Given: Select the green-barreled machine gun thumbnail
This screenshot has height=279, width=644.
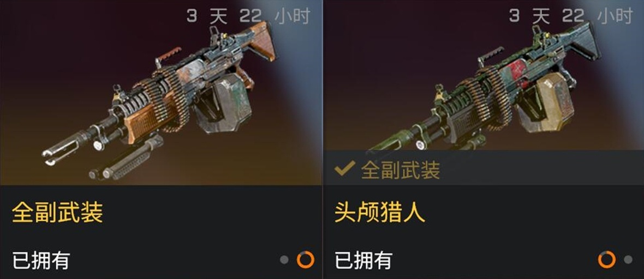Looking at the screenshot, I should click(484, 75).
